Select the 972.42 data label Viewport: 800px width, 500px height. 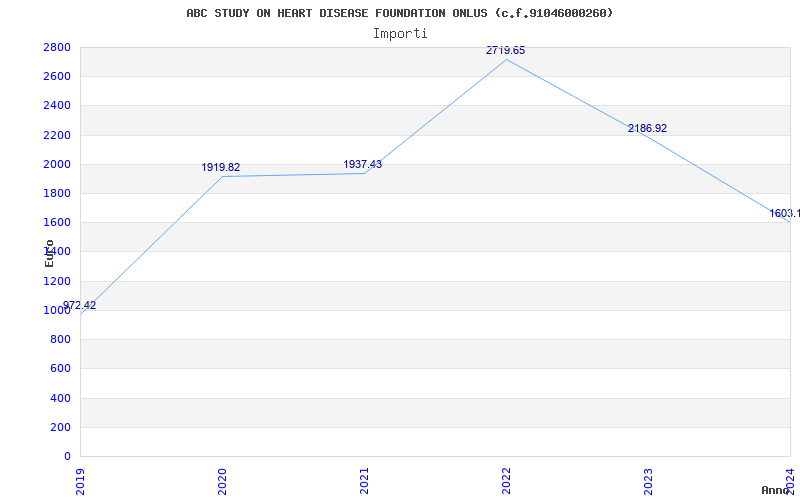click(79, 306)
